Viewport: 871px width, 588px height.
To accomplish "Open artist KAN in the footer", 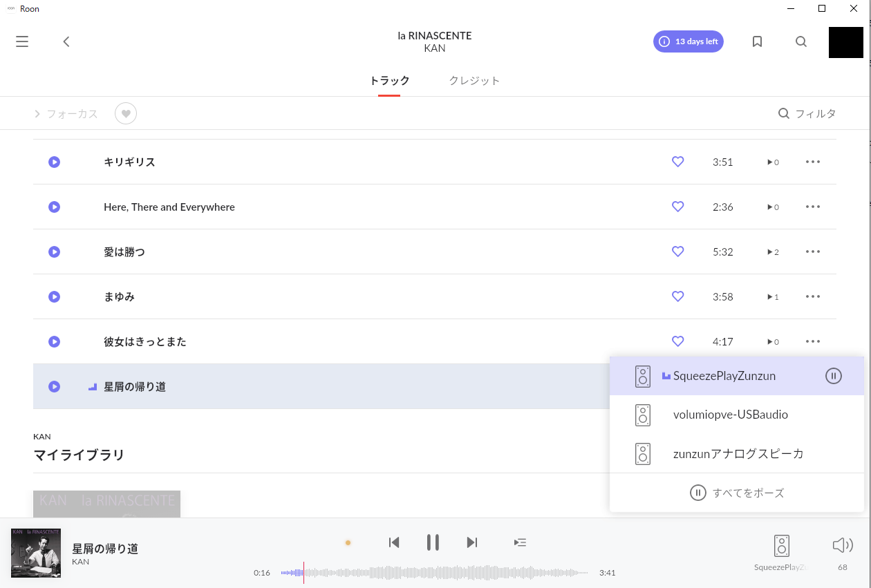I will tap(80, 562).
